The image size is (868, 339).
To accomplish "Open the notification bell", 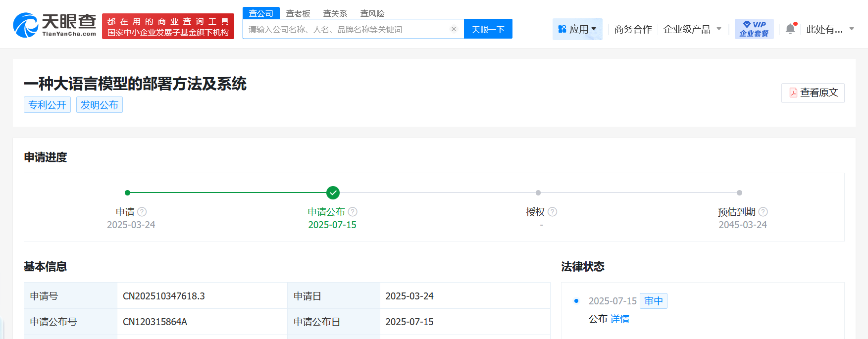I will 790,29.
